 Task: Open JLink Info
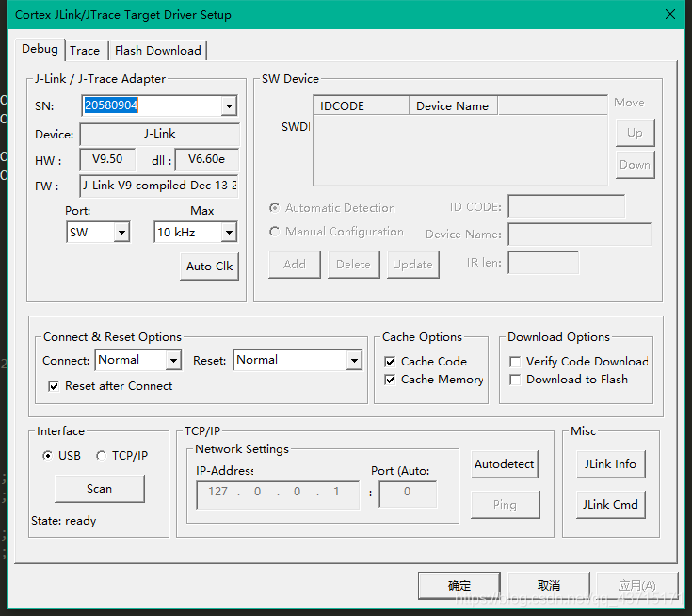point(611,464)
